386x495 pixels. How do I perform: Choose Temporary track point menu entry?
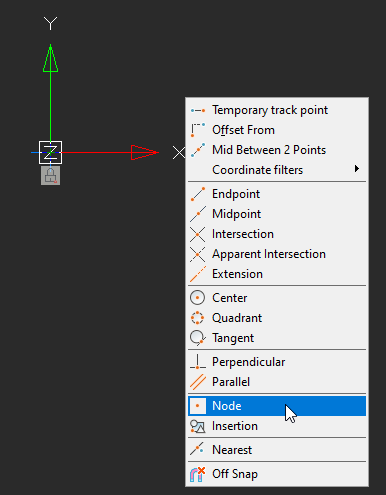click(x=277, y=110)
